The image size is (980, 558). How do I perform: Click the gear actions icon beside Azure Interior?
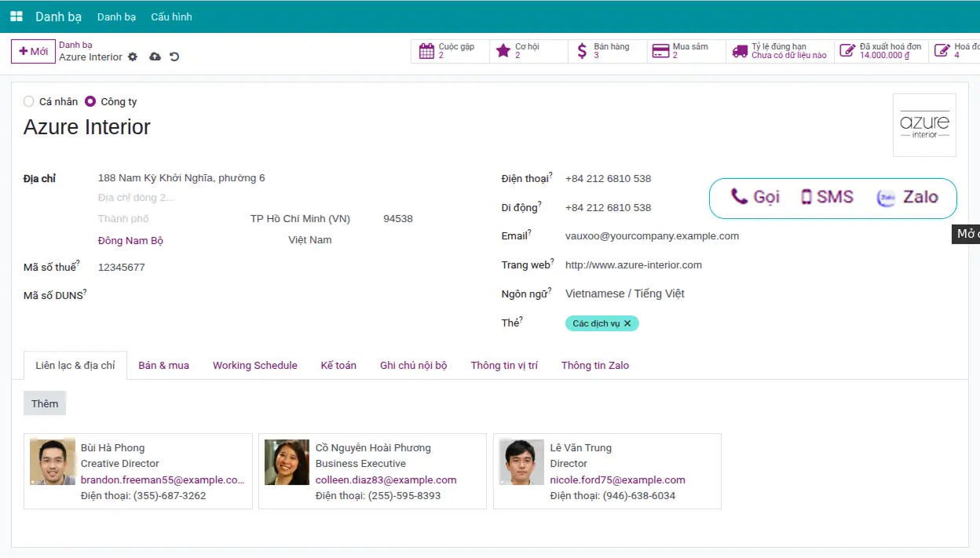(x=133, y=57)
